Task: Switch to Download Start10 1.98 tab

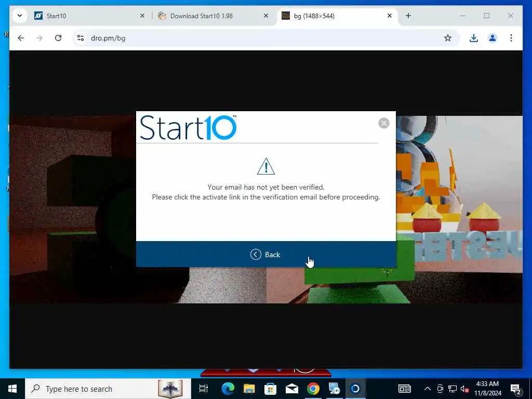Action: [214, 16]
